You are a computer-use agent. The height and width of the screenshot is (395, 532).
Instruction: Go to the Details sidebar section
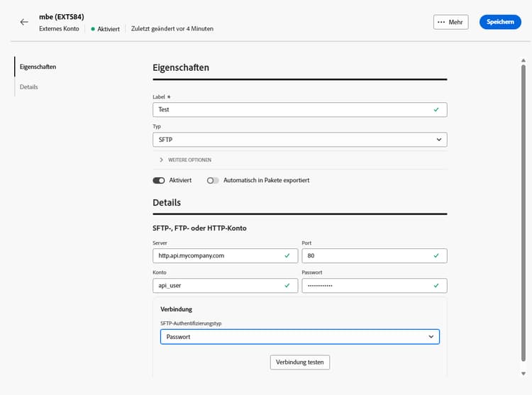point(29,87)
